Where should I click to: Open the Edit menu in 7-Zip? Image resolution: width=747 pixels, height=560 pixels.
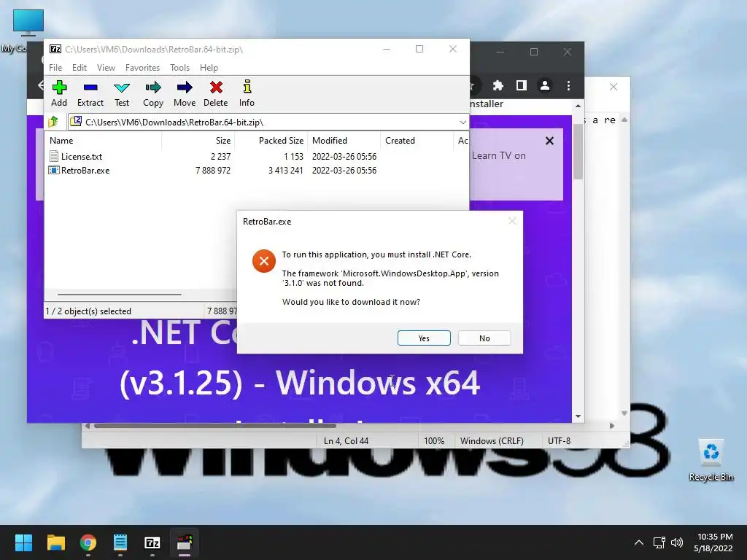tap(79, 68)
